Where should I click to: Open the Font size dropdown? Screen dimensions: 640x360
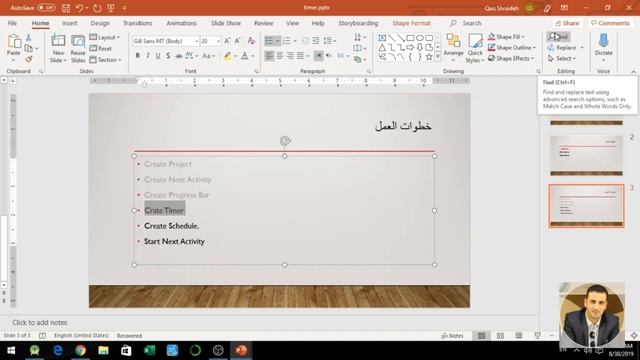tap(218, 41)
